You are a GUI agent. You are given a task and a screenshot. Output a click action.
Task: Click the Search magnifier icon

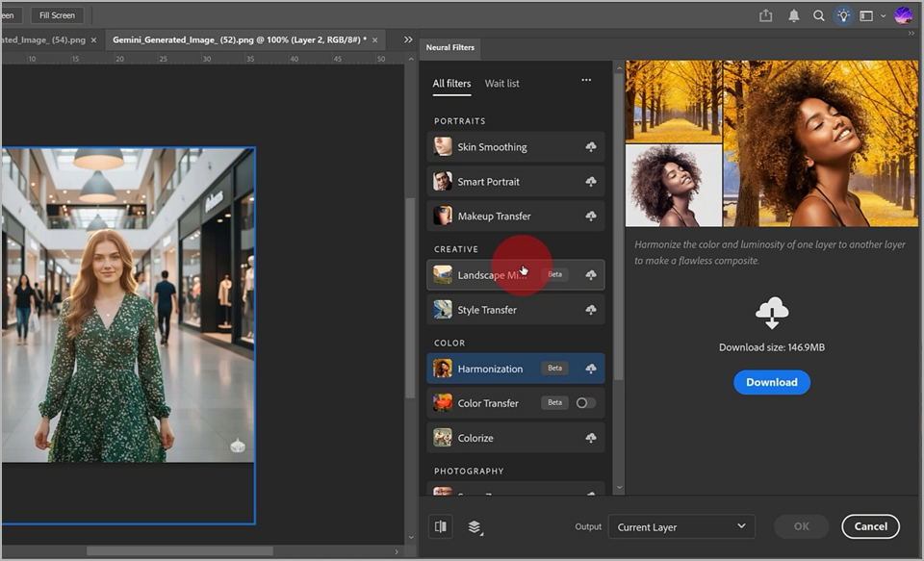click(x=818, y=15)
